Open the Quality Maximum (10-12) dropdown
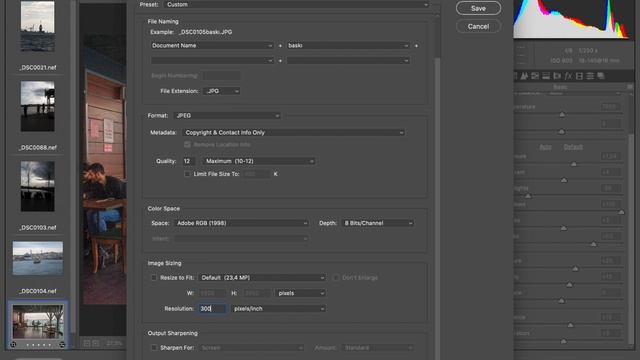 click(259, 161)
